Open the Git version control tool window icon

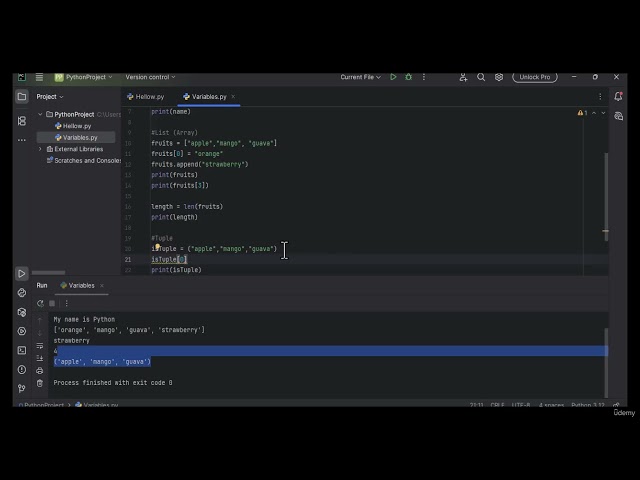point(22,388)
